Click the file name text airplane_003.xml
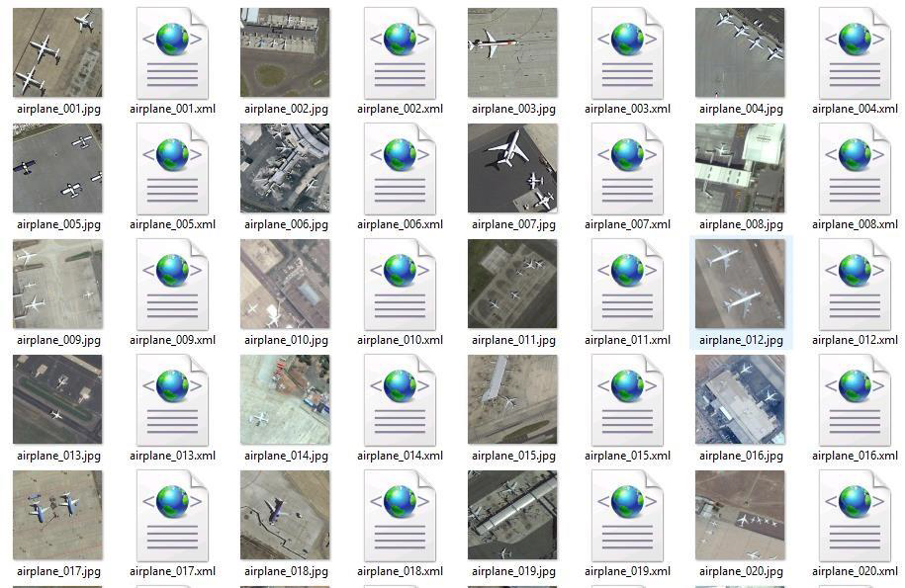The image size is (905, 588). [627, 109]
